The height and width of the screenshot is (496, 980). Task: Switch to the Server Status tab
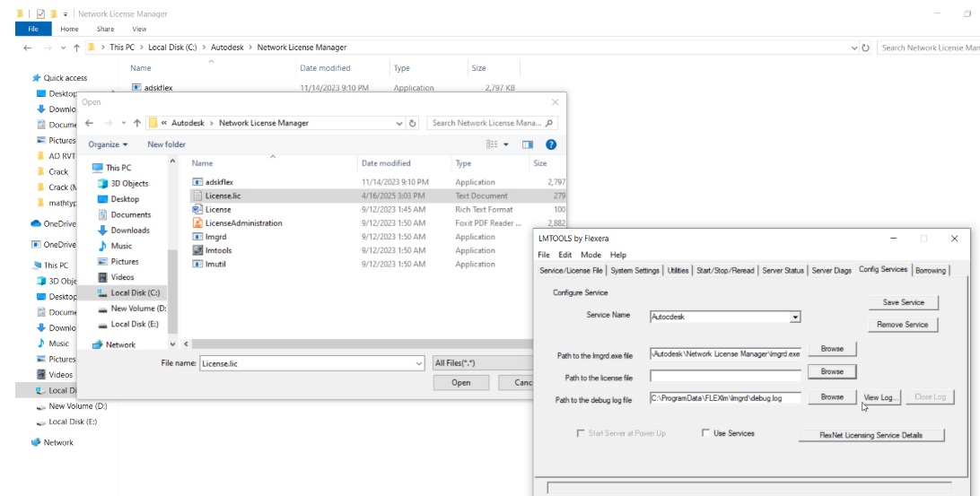(782, 270)
